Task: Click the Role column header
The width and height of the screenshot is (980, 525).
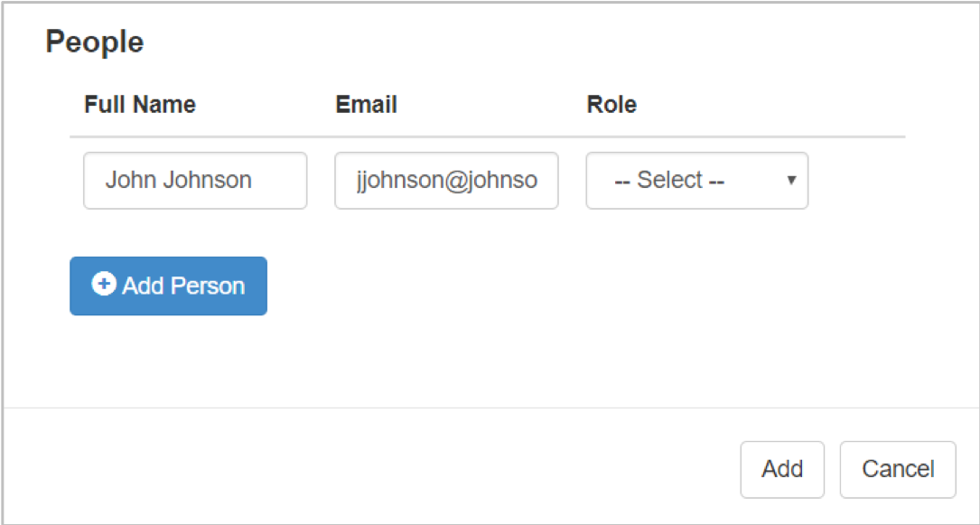Action: click(611, 105)
